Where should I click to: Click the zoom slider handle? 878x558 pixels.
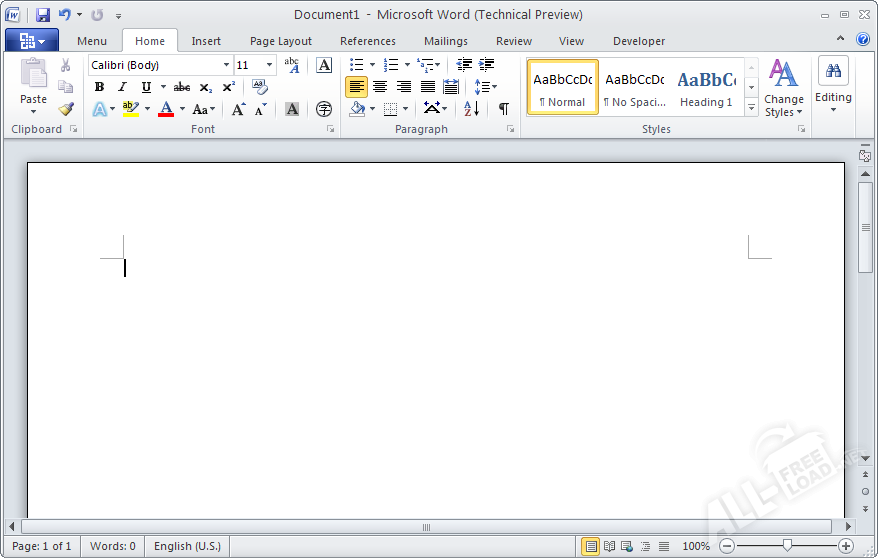(x=787, y=546)
